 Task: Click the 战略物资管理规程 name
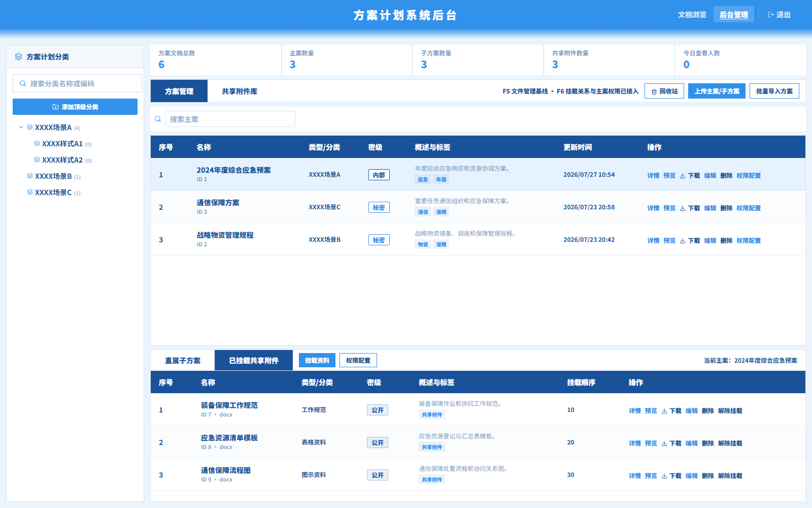pyautogui.click(x=225, y=235)
